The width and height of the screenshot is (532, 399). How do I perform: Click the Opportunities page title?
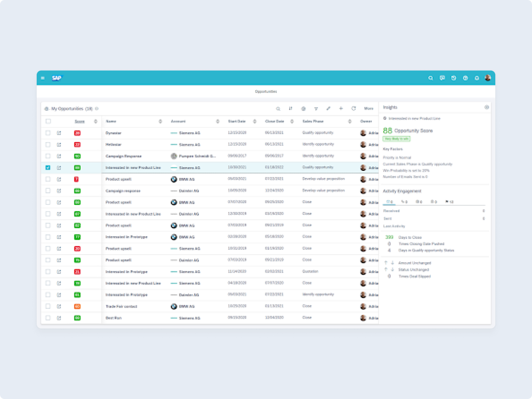pos(266,92)
